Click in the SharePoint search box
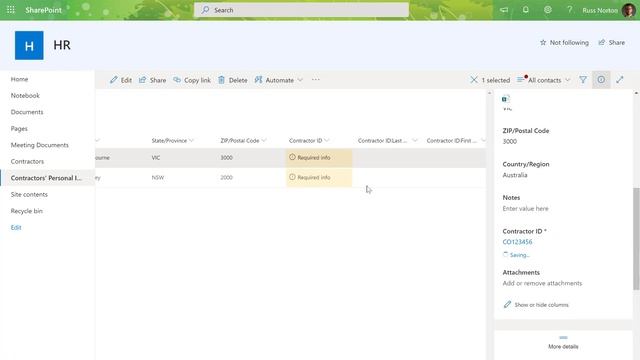The height and width of the screenshot is (360, 640). tap(301, 10)
